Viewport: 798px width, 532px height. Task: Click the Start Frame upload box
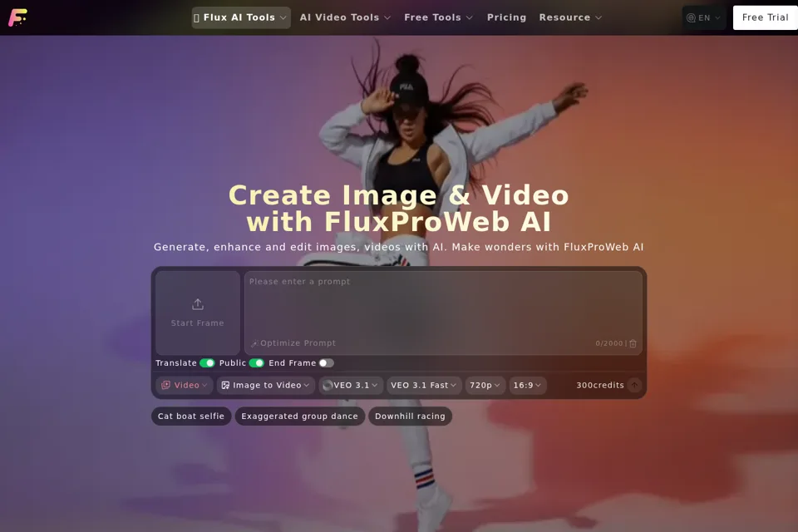click(x=198, y=313)
